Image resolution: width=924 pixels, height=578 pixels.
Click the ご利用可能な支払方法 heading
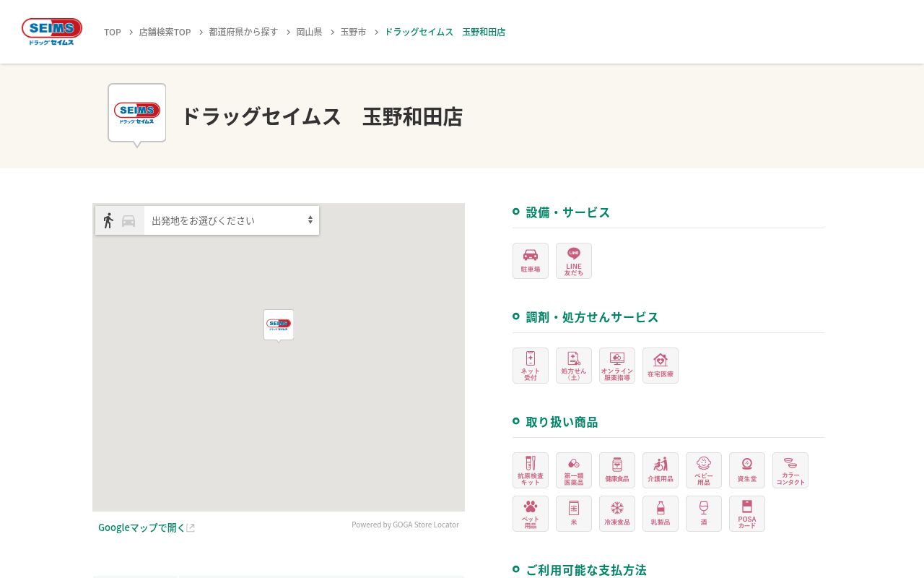(586, 569)
